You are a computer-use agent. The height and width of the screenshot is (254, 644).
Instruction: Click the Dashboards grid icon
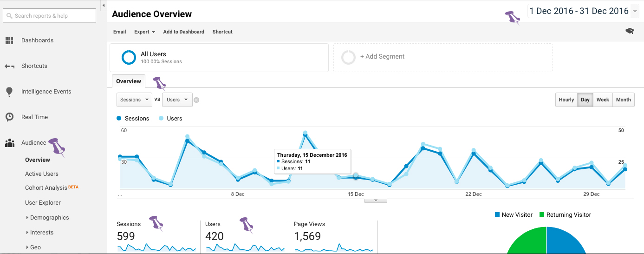pos(9,40)
